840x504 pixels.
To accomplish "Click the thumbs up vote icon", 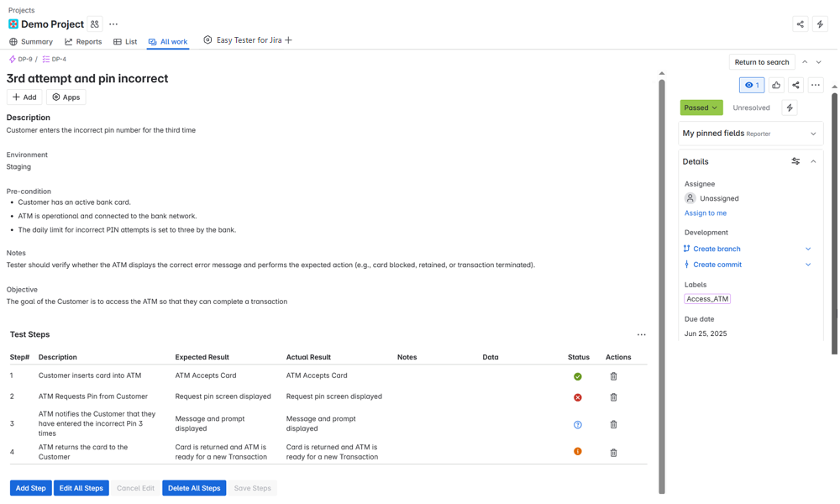I will pyautogui.click(x=776, y=85).
